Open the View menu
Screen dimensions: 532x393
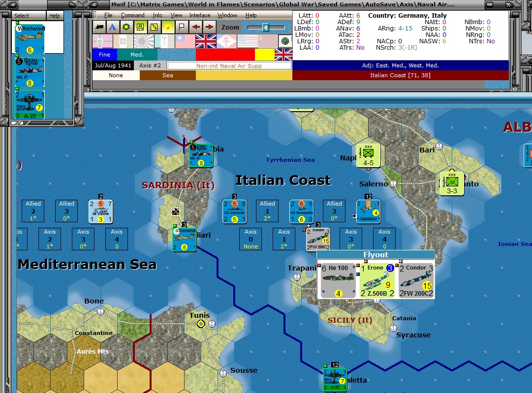click(176, 15)
